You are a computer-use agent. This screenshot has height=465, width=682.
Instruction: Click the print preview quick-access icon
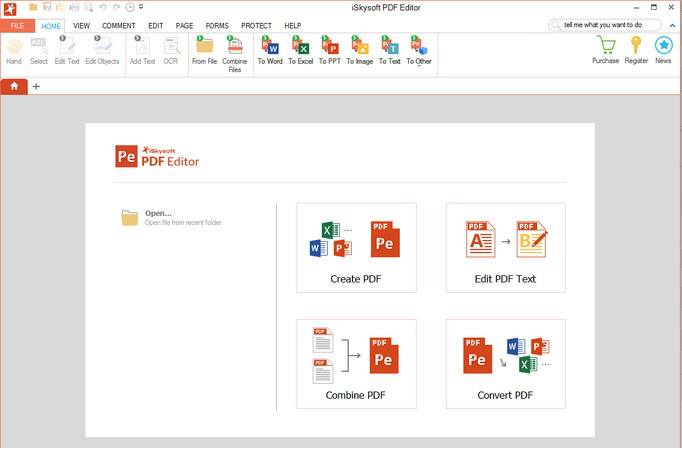89,7
